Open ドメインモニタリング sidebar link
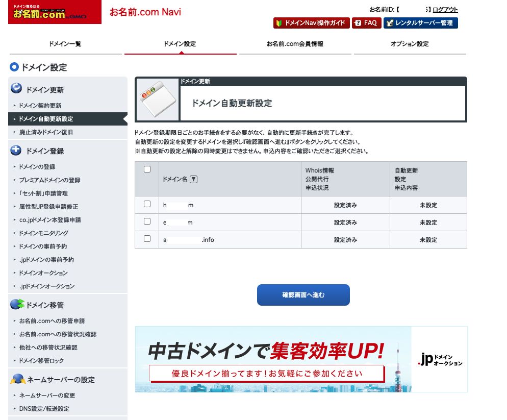This screenshot has height=420, width=507. click(x=44, y=233)
